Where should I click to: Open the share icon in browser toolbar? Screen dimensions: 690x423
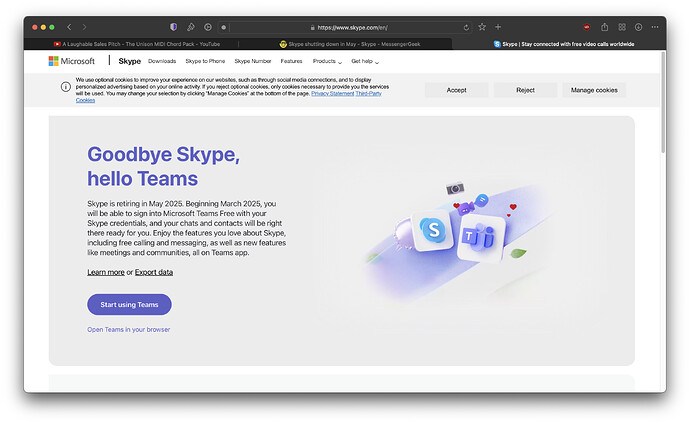point(605,27)
